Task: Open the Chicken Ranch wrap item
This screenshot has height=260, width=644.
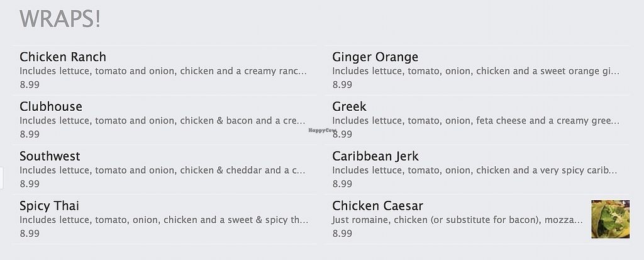Action: (x=63, y=57)
